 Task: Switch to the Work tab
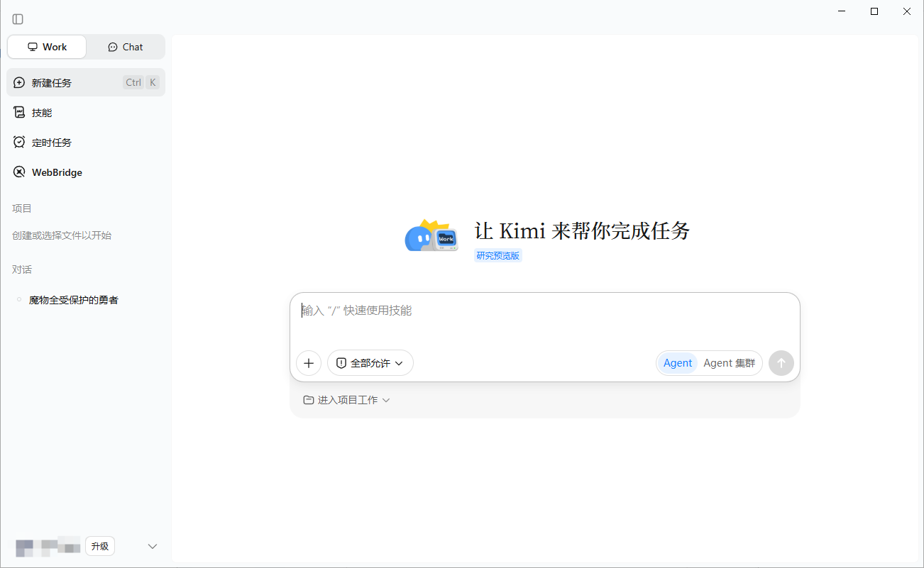tap(47, 47)
